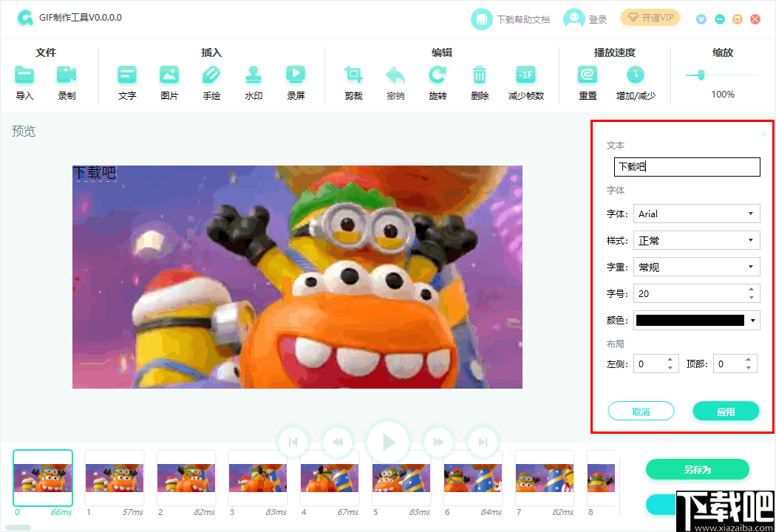The height and width of the screenshot is (532, 776).
Task: Select frame 2 thumbnail (82ms)
Action: click(186, 478)
